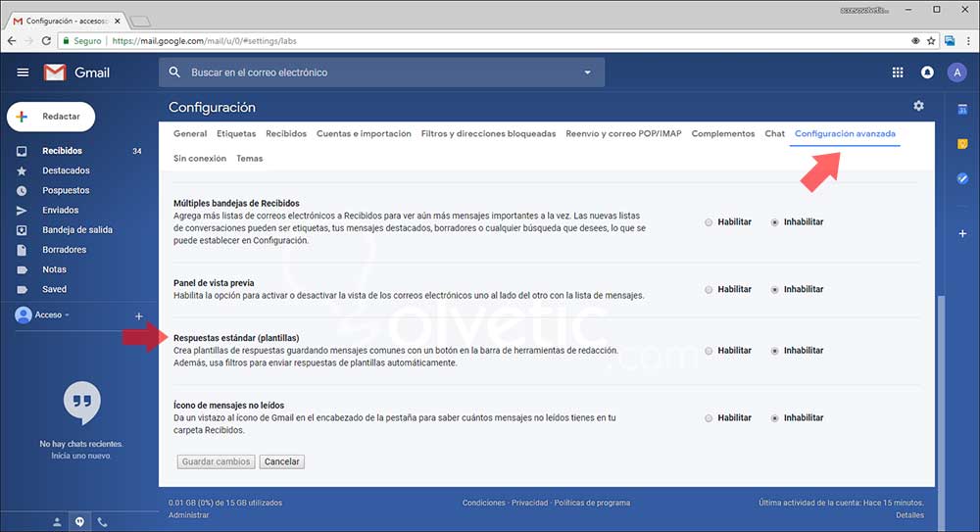Click the eye icon in address bar
The height and width of the screenshot is (532, 980).
coord(915,40)
